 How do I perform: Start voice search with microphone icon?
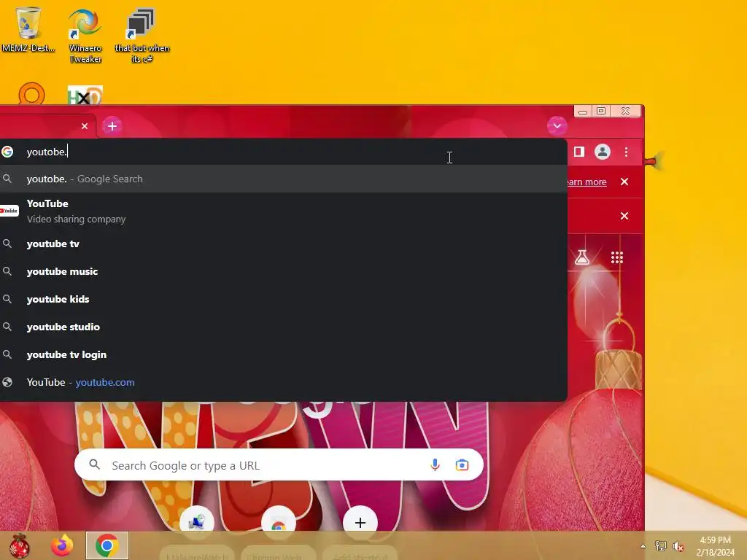coord(435,465)
